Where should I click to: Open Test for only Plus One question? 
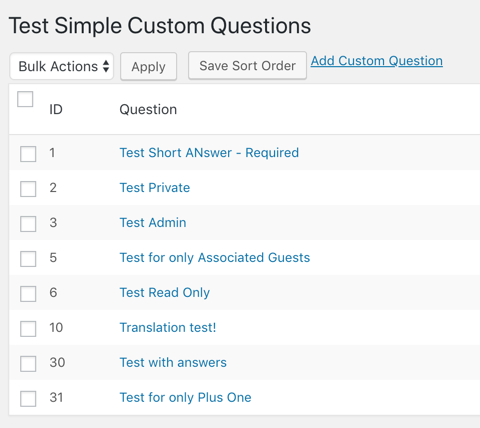click(185, 398)
